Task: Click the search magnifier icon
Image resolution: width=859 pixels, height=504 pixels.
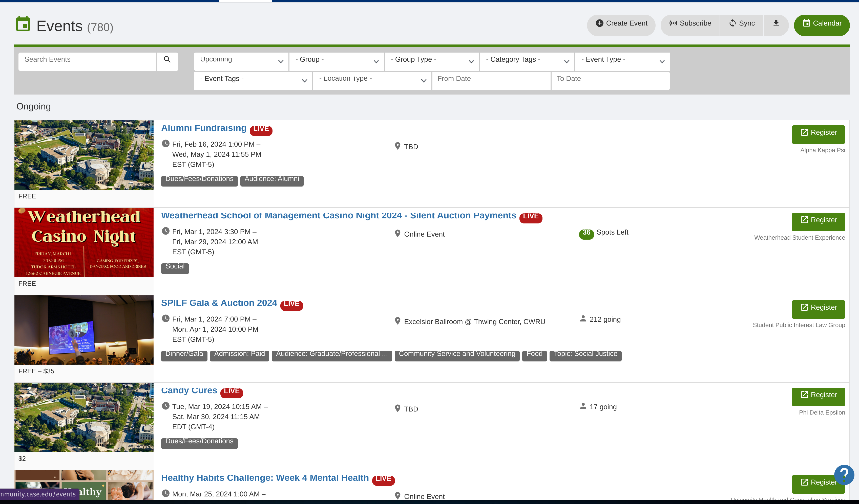Action: tap(167, 60)
